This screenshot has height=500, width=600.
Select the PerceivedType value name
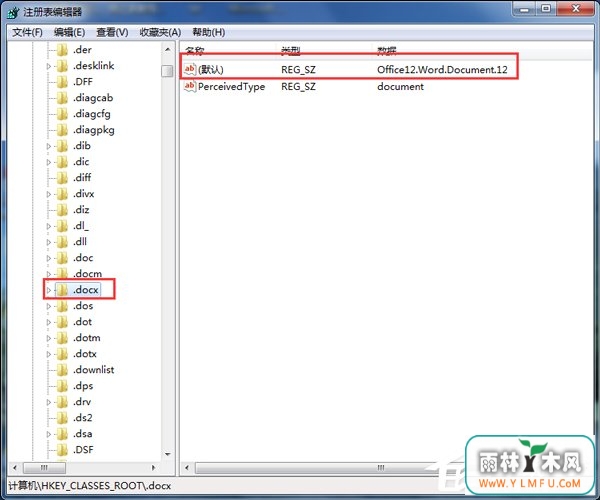coord(232,86)
